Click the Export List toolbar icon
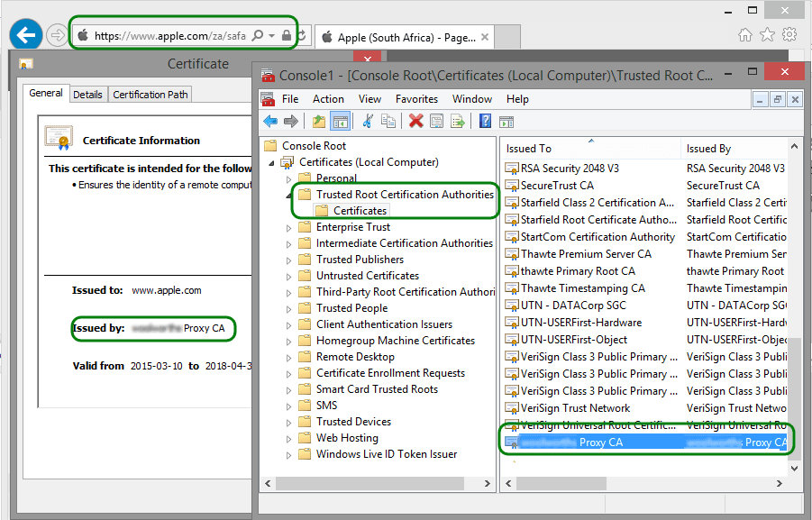The image size is (812, 520). [458, 121]
